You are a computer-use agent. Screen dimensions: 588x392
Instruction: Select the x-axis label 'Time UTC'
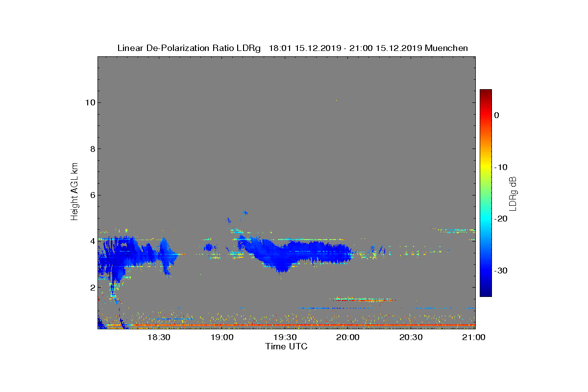pos(286,346)
